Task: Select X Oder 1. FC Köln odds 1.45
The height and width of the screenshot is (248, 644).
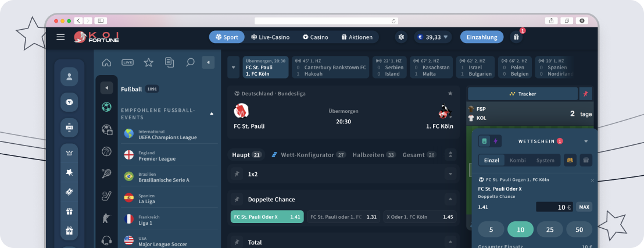Action: pos(420,217)
